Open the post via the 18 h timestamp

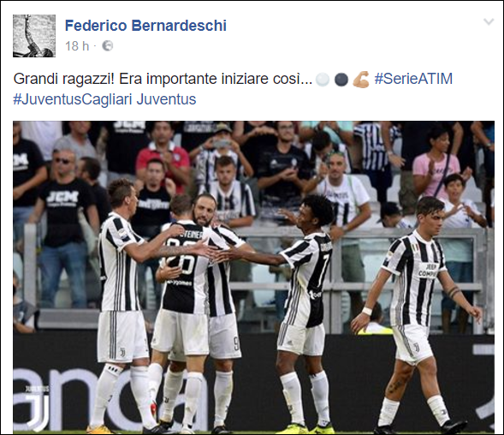[77, 46]
